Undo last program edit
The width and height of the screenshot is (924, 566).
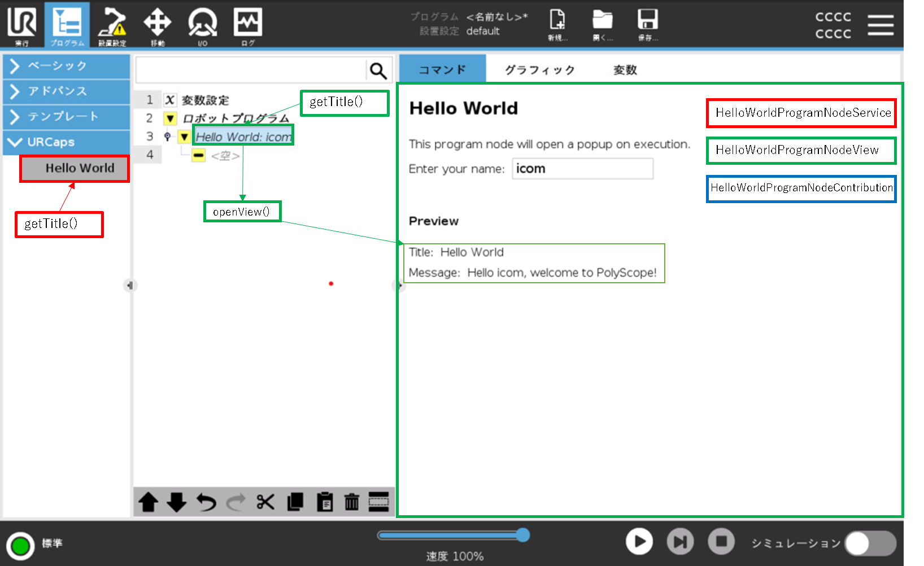(x=206, y=502)
